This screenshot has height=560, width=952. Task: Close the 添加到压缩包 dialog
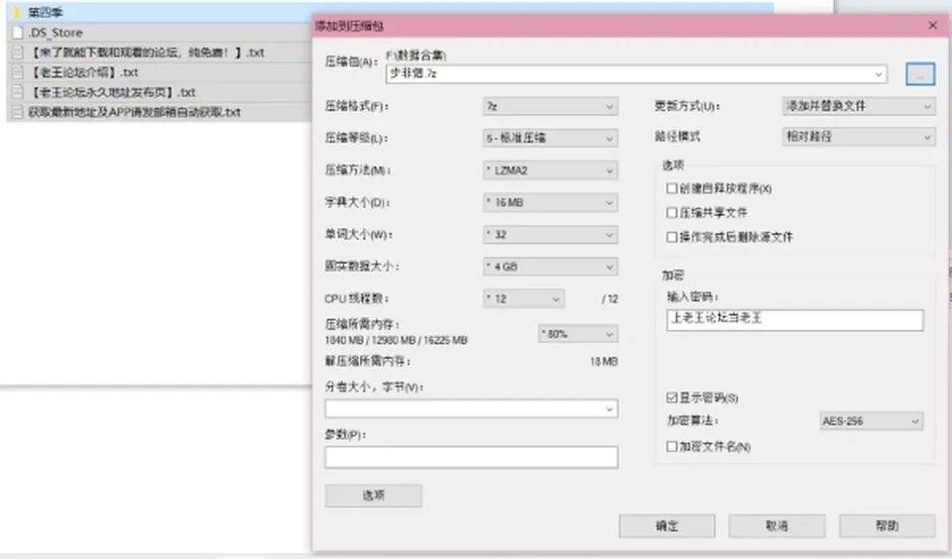[932, 26]
